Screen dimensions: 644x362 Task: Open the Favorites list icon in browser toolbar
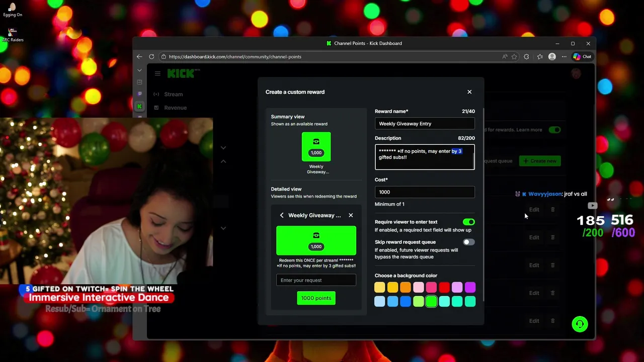540,57
